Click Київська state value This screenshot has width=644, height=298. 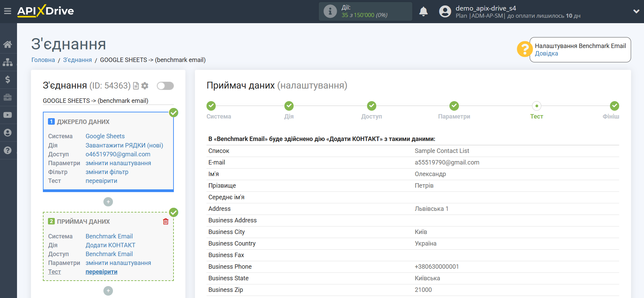click(427, 278)
